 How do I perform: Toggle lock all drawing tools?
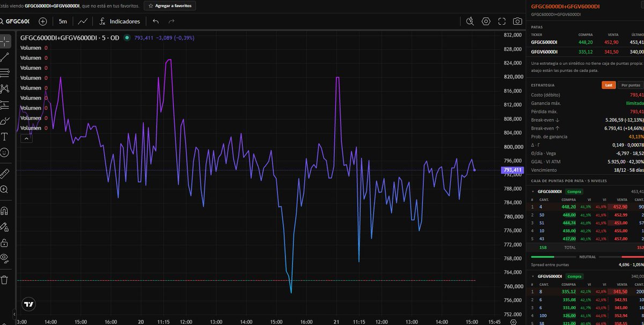point(4,242)
